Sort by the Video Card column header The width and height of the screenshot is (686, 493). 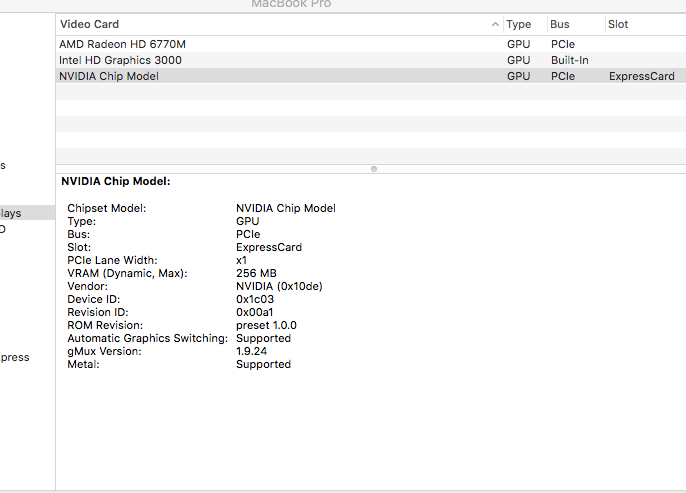tap(279, 24)
